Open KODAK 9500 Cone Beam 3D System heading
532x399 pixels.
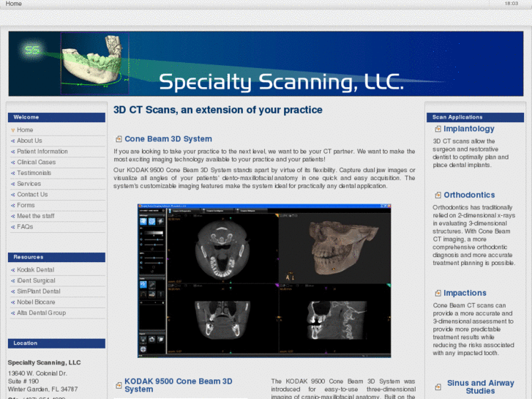point(179,385)
